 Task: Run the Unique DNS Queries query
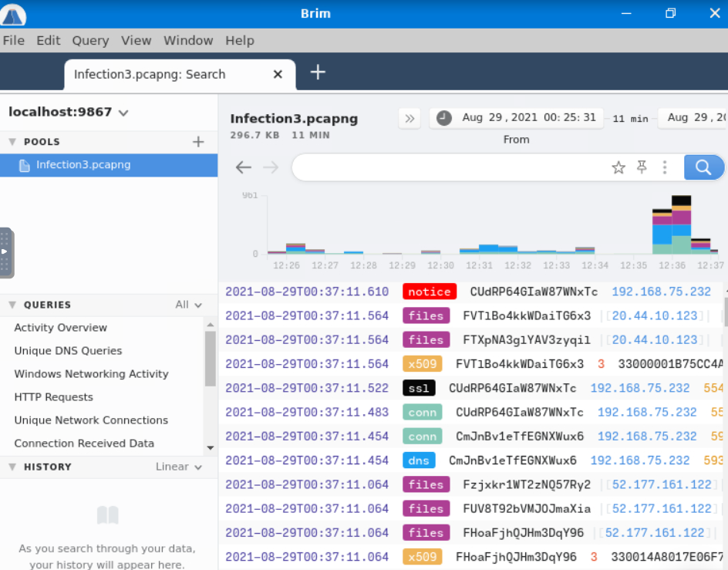pyautogui.click(x=68, y=351)
